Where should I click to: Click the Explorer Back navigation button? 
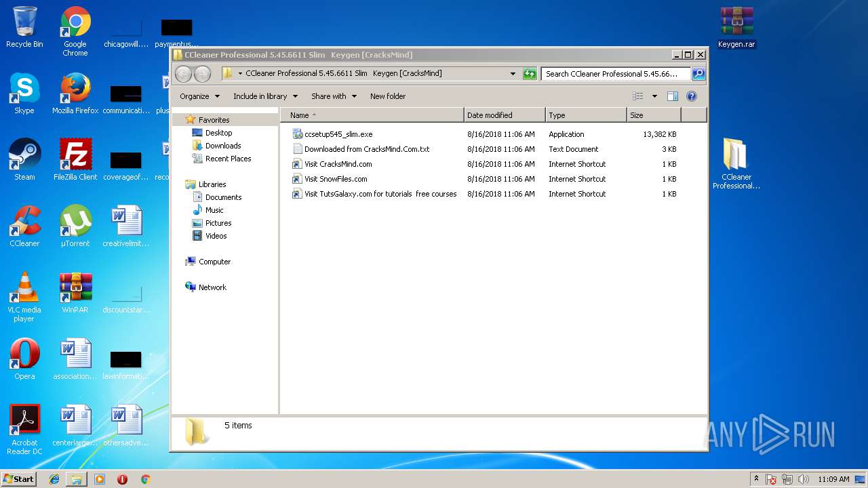(x=183, y=73)
